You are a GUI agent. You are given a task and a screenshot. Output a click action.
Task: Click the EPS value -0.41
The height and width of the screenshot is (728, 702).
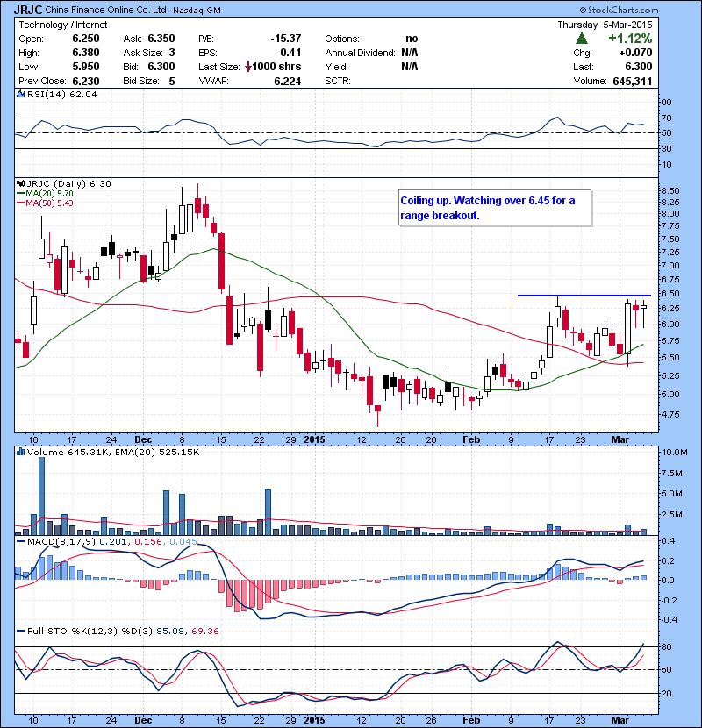[290, 53]
